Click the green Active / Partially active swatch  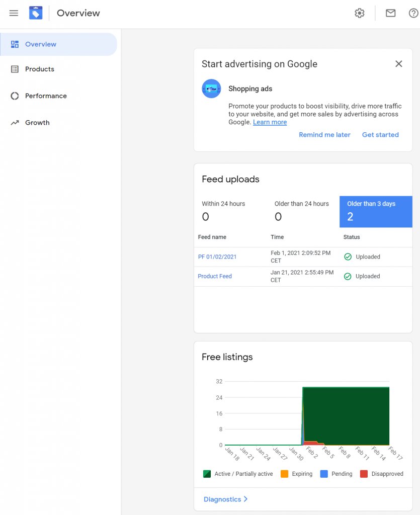point(207,474)
